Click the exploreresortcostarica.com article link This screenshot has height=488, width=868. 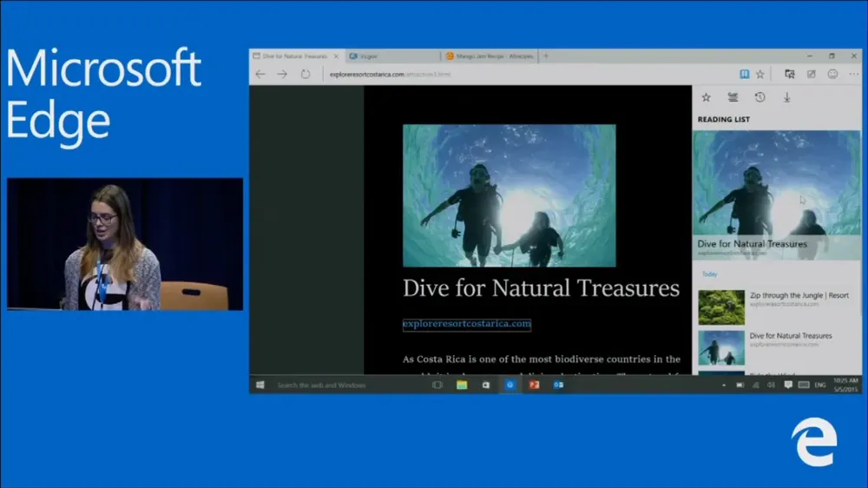[x=466, y=324]
